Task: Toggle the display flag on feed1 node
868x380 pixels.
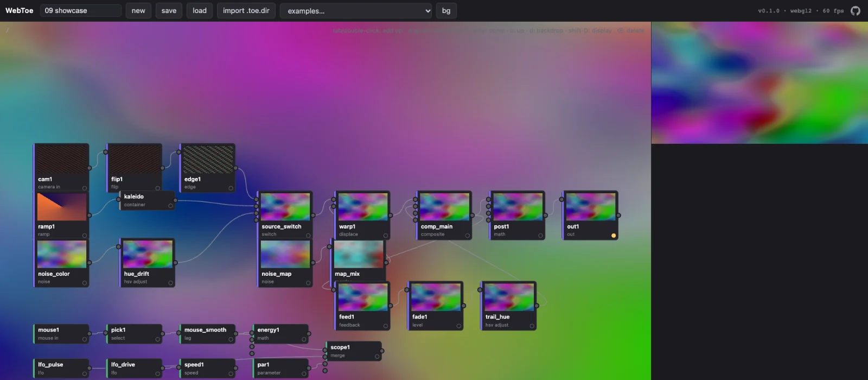Action: pos(386,326)
